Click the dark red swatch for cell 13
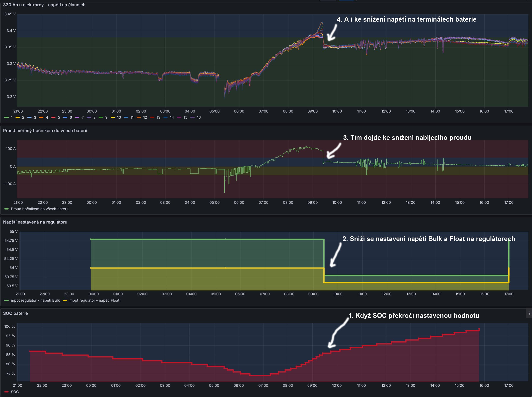This screenshot has width=532, height=397. (152, 118)
